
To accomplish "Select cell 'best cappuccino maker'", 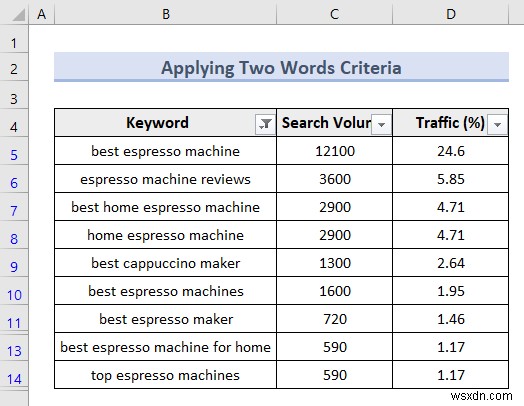I will [165, 263].
